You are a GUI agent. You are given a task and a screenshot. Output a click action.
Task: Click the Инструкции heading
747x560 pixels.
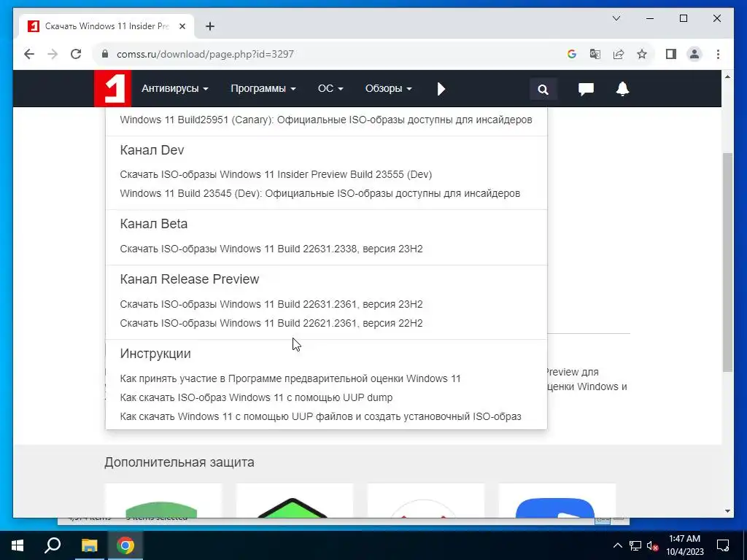coord(155,354)
